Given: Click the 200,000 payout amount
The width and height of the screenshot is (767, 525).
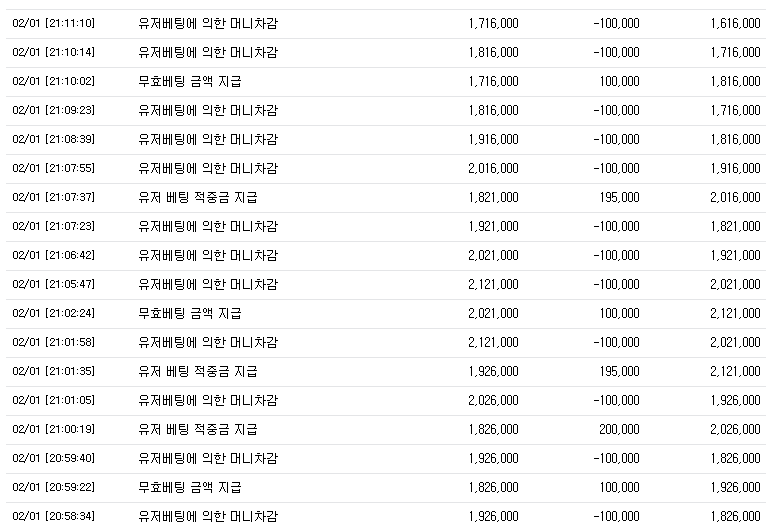Looking at the screenshot, I should pos(619,429).
